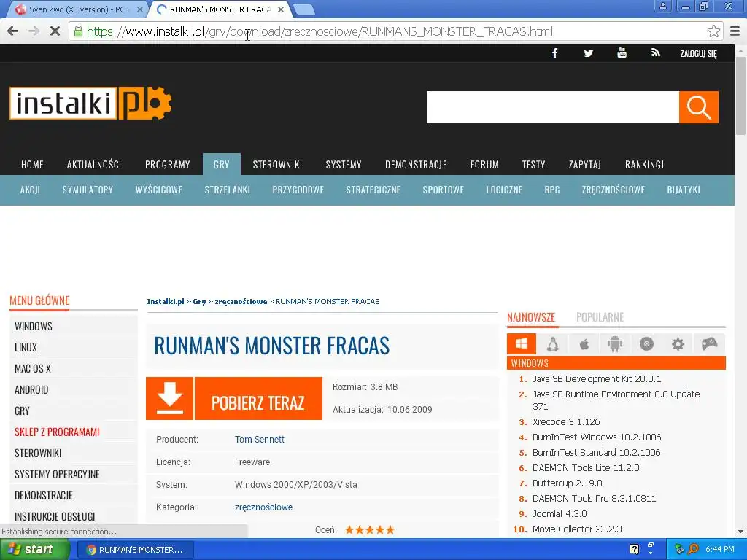Open the PROGRAMY menu item
The width and height of the screenshot is (747, 560).
pos(167,164)
